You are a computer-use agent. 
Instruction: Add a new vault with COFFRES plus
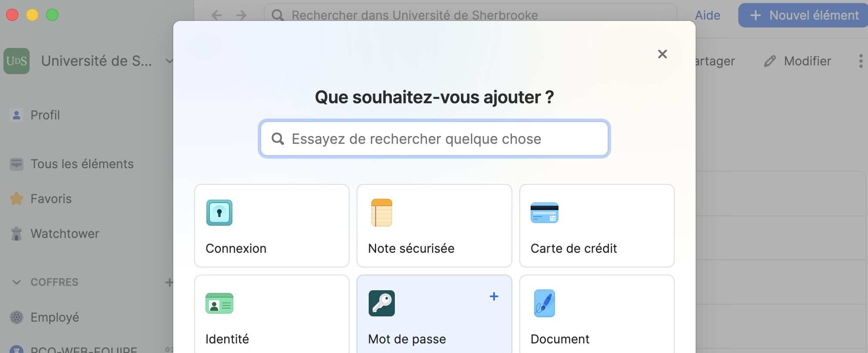tap(169, 282)
